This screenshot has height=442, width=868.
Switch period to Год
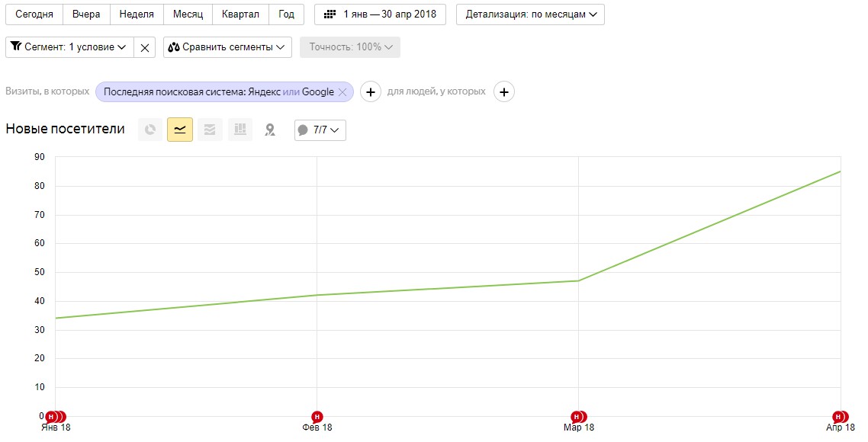click(x=286, y=14)
